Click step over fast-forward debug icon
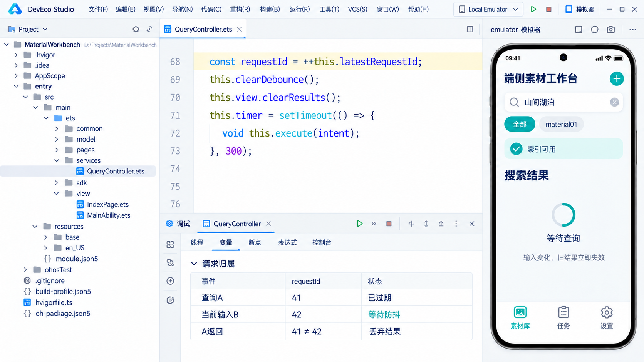The height and width of the screenshot is (362, 644). pos(374,224)
